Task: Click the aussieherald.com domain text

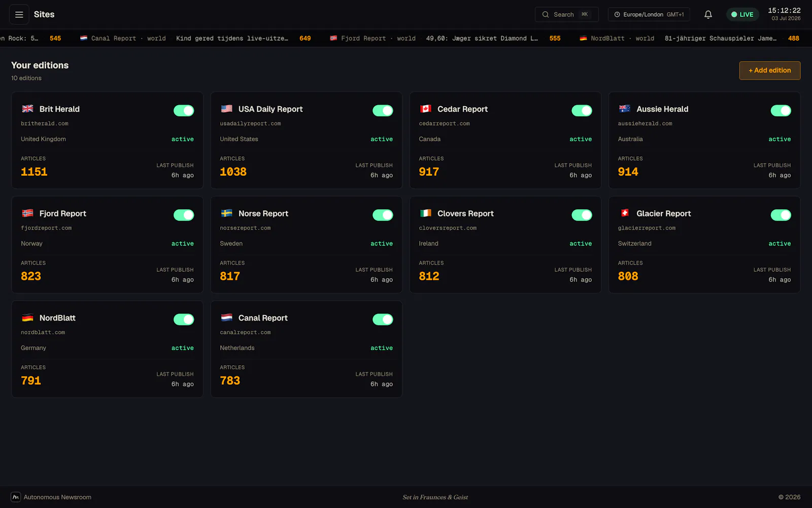Action: coord(645,123)
